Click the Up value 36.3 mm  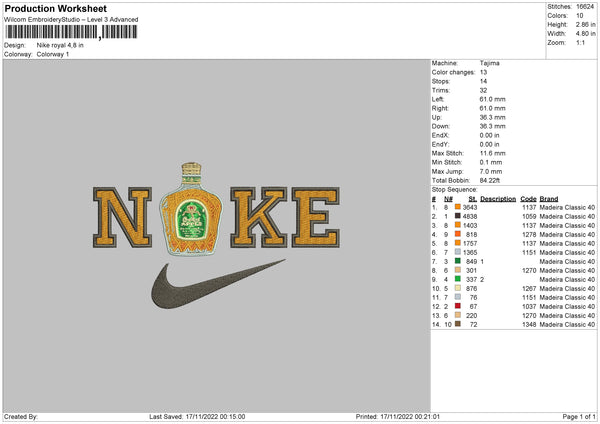click(x=492, y=117)
